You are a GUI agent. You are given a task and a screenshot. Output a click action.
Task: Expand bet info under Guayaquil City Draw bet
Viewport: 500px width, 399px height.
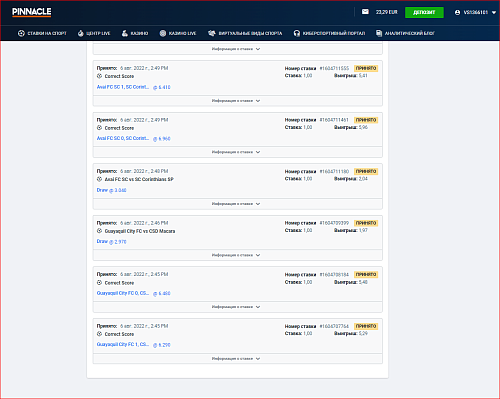(237, 255)
